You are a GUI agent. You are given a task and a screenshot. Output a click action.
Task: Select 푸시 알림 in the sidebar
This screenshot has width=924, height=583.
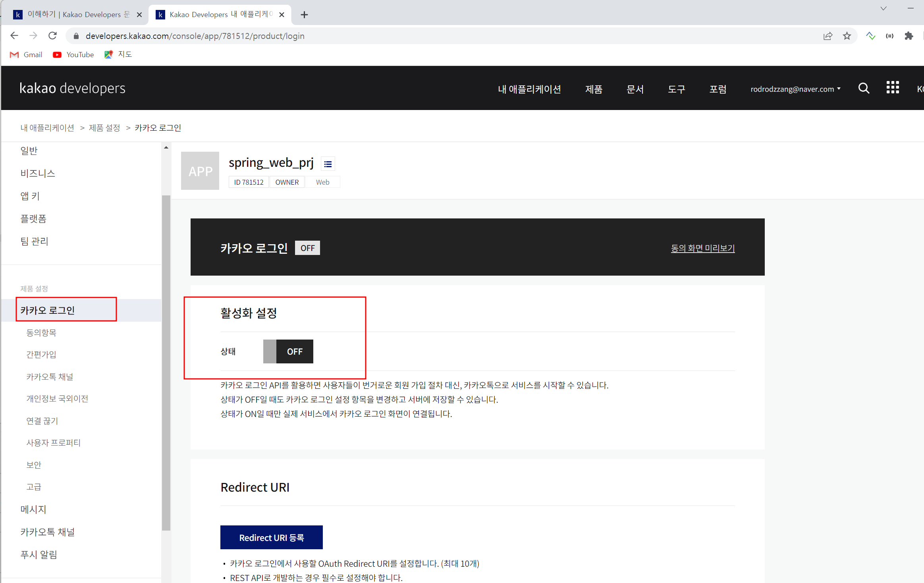[39, 555]
